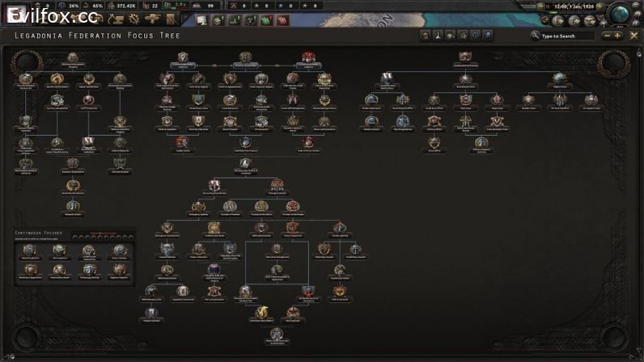This screenshot has width=644, height=362.
Task: Toggle the rightmost focus filter in the header
Action: point(488,36)
